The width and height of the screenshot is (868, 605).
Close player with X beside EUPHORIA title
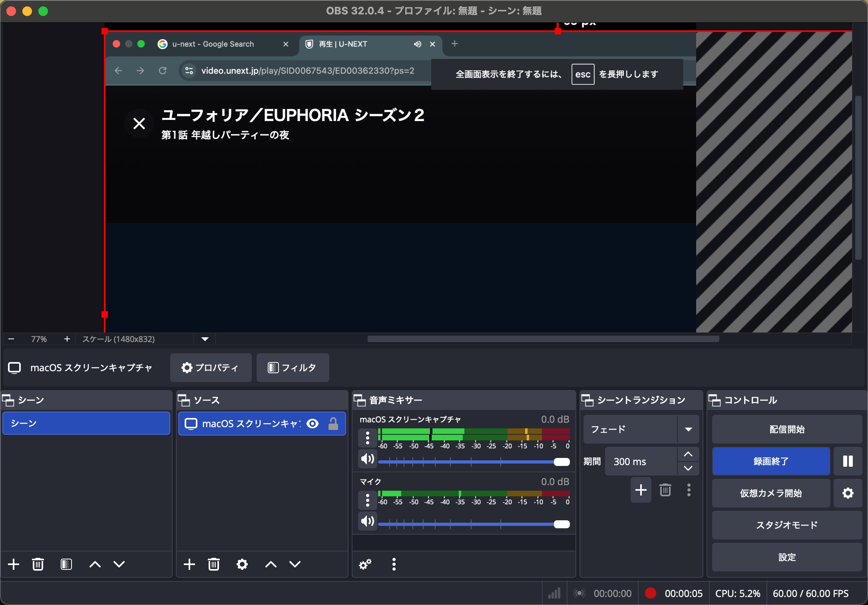(x=139, y=123)
